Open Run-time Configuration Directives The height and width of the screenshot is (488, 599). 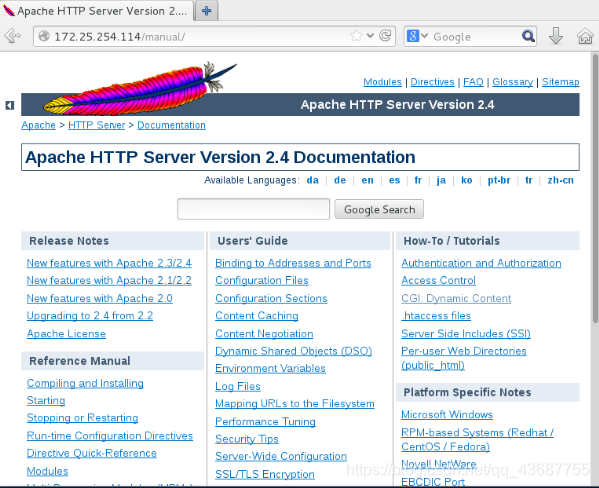[x=110, y=436]
